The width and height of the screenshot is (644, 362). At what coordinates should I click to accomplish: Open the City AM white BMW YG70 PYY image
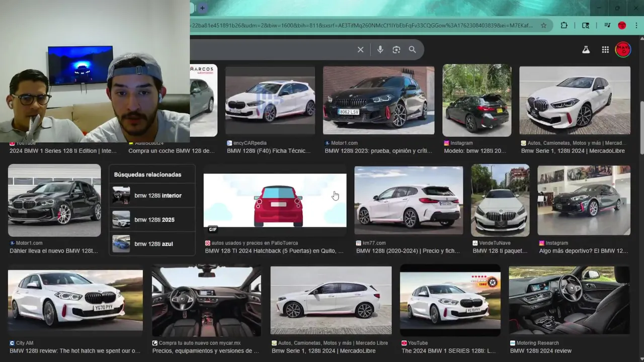click(75, 300)
